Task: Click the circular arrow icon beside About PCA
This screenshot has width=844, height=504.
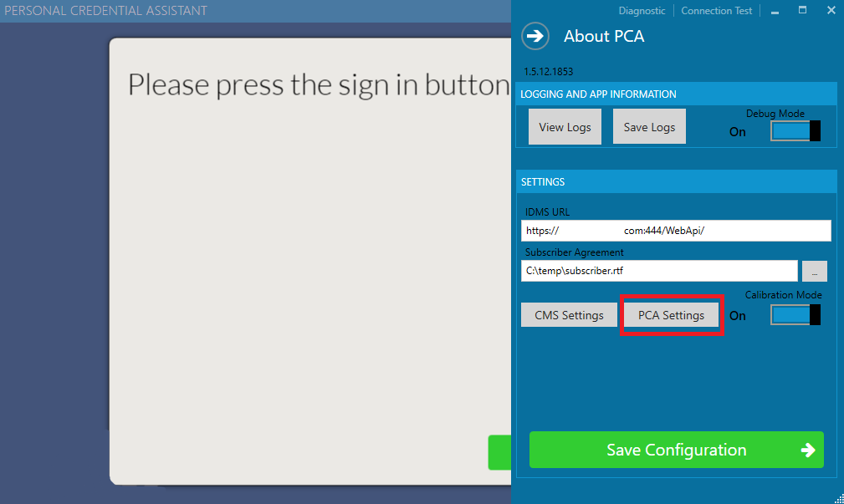Action: (535, 36)
